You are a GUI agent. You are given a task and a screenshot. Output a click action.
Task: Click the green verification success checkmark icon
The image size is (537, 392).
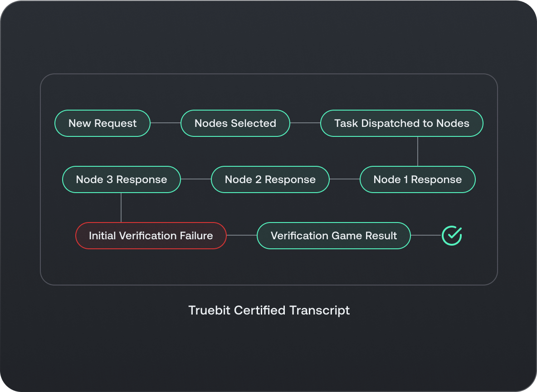[452, 236]
